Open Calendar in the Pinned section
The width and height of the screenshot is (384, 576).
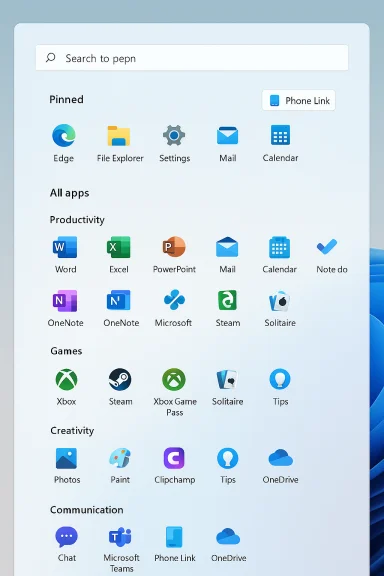coord(280,144)
